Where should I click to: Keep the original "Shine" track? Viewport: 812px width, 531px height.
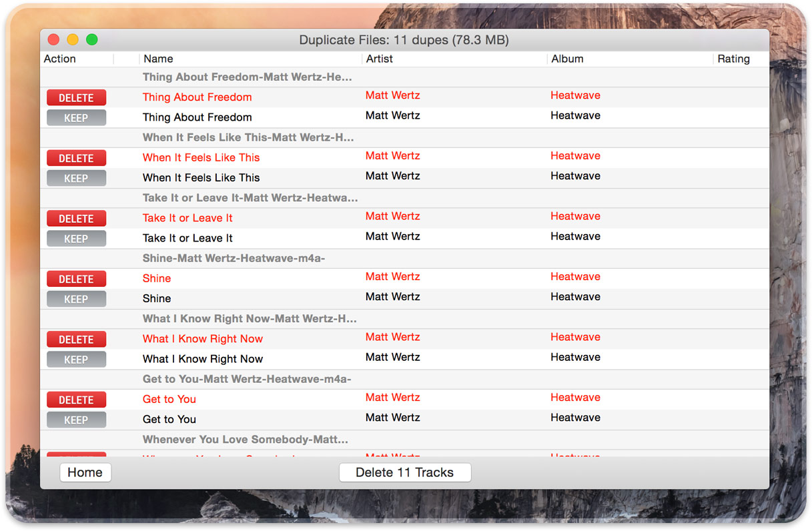tap(76, 299)
